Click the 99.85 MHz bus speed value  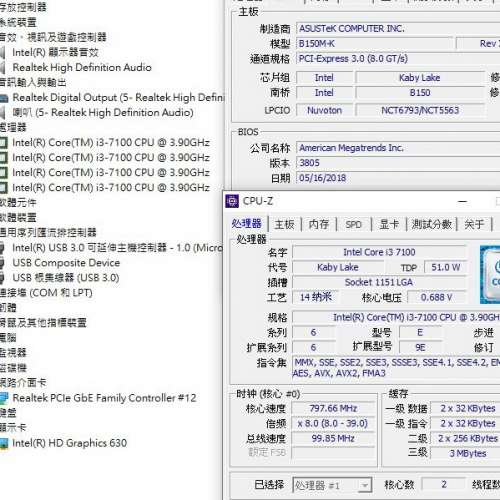click(333, 438)
